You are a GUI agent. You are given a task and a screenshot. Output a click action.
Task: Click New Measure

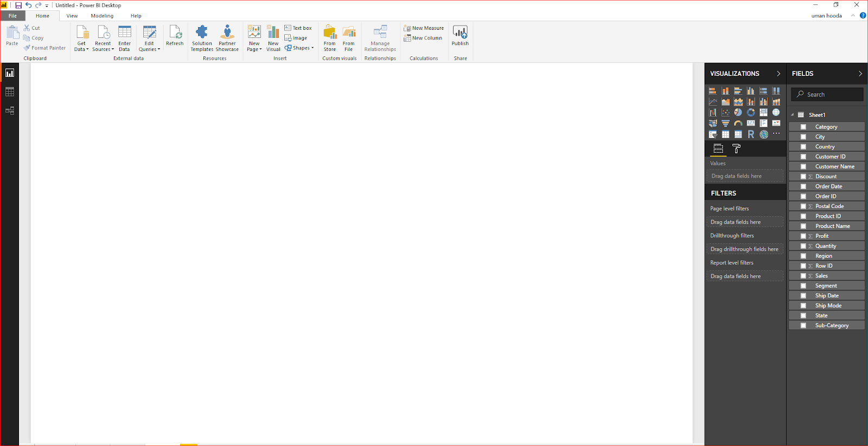coord(424,28)
